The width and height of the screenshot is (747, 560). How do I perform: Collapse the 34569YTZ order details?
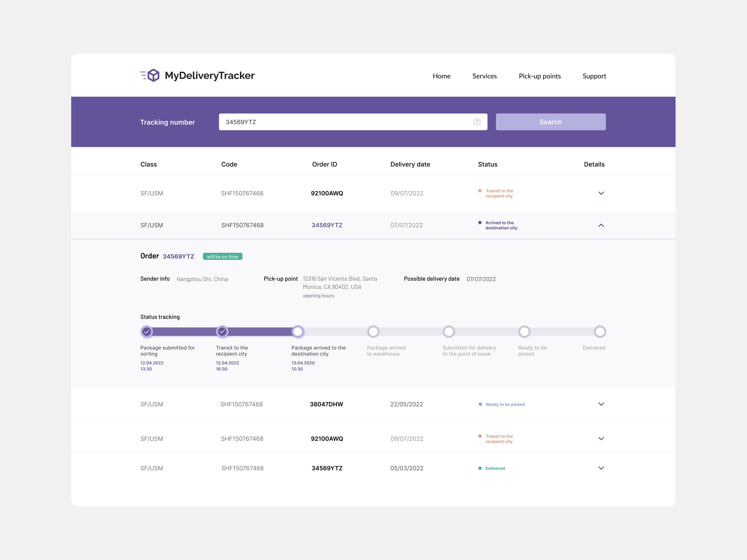click(x=601, y=225)
